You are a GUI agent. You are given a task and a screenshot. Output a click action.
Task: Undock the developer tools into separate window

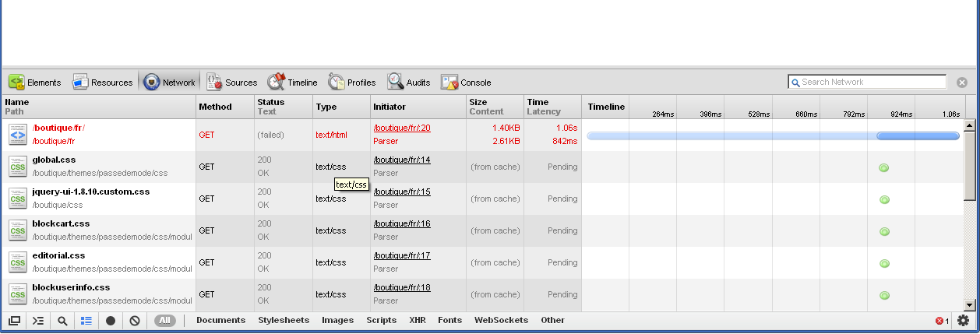[x=14, y=320]
